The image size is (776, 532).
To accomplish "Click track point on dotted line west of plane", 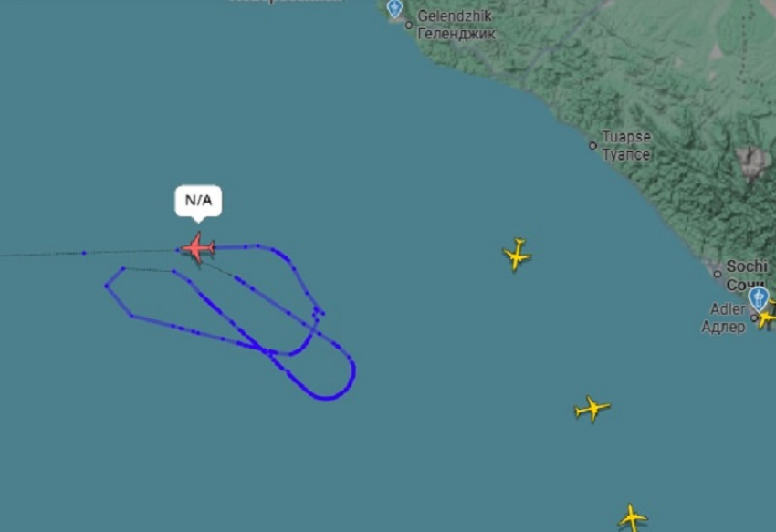I will click(x=84, y=253).
